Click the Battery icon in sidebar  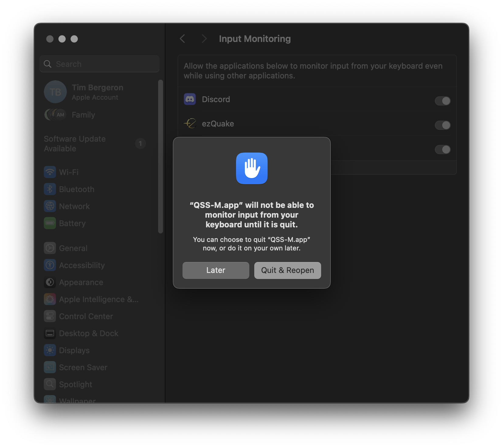(x=50, y=223)
